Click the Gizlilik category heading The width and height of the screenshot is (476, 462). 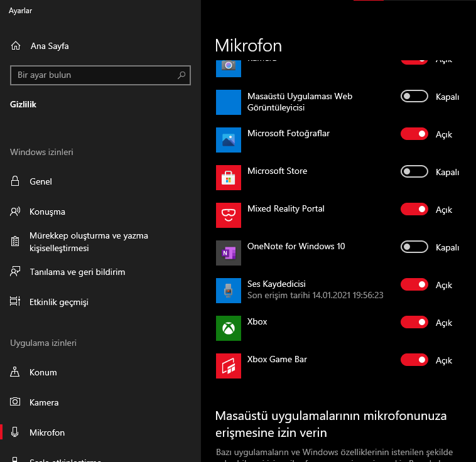(23, 104)
